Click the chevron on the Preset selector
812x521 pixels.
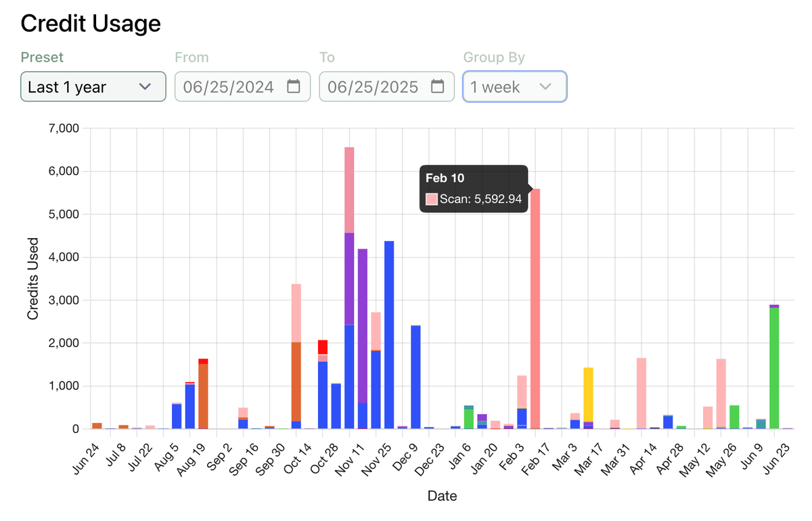tap(146, 87)
